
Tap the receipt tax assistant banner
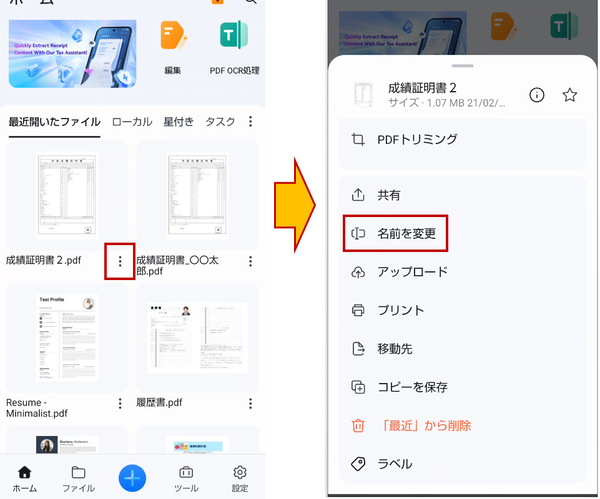72,54
